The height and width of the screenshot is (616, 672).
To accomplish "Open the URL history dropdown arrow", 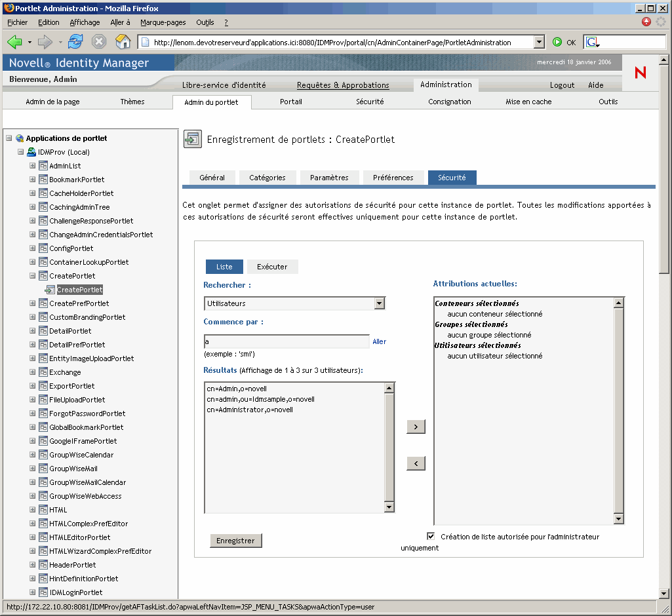I will pyautogui.click(x=539, y=42).
